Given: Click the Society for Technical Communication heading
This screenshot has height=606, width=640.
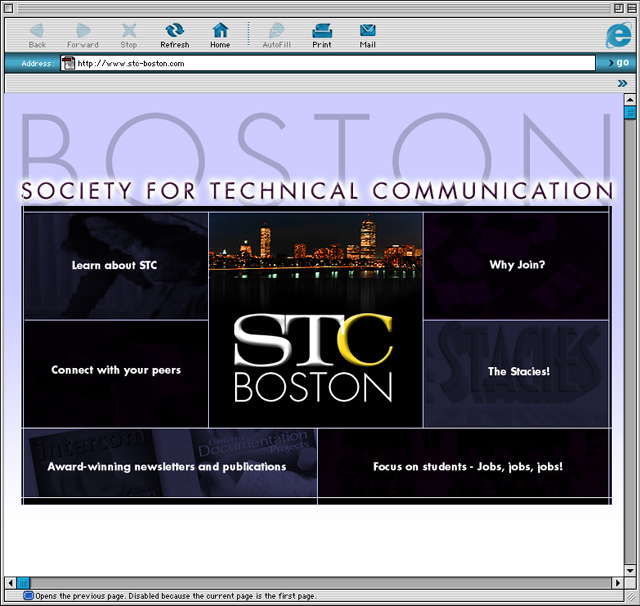Looking at the screenshot, I should pyautogui.click(x=317, y=191).
